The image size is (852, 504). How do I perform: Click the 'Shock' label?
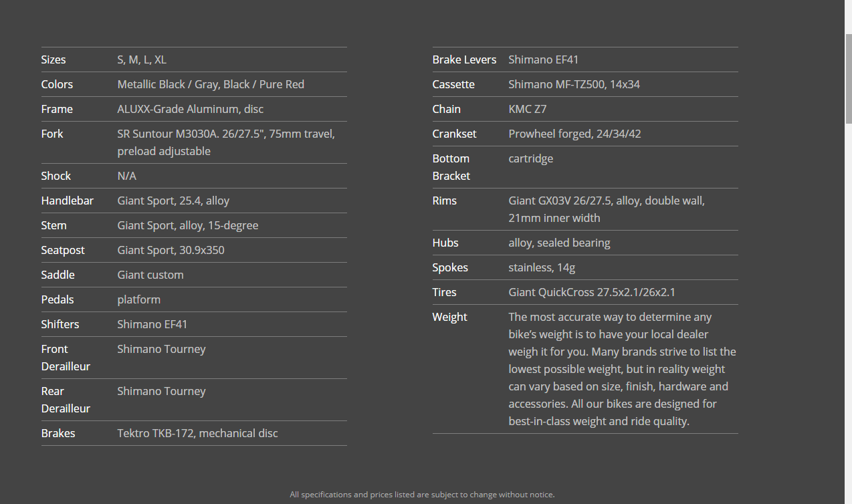(56, 176)
